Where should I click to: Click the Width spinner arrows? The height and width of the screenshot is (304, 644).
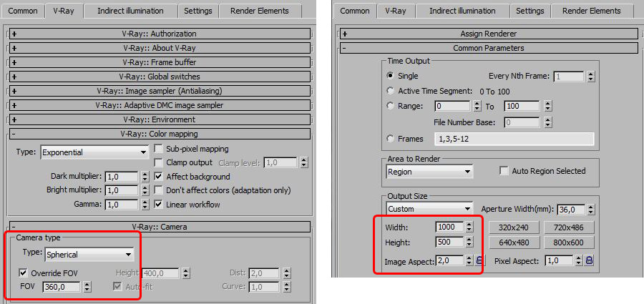click(469, 227)
